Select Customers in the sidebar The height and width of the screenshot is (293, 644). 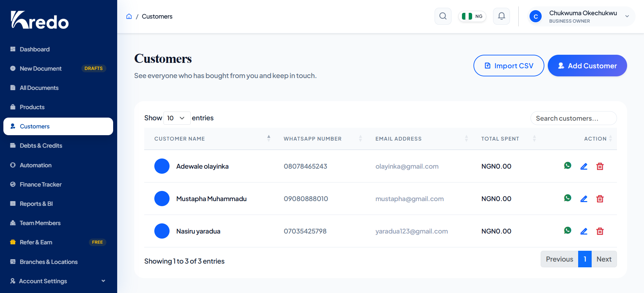click(x=58, y=126)
